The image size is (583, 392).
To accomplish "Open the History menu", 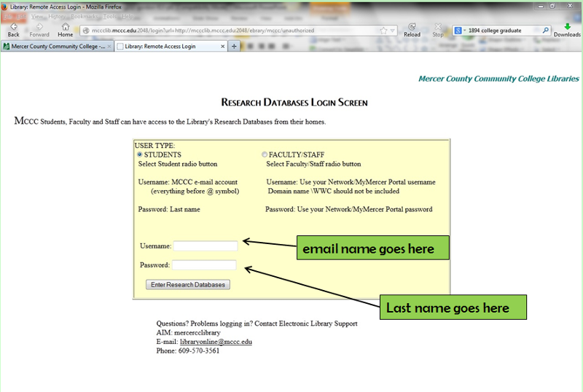I will pos(57,16).
